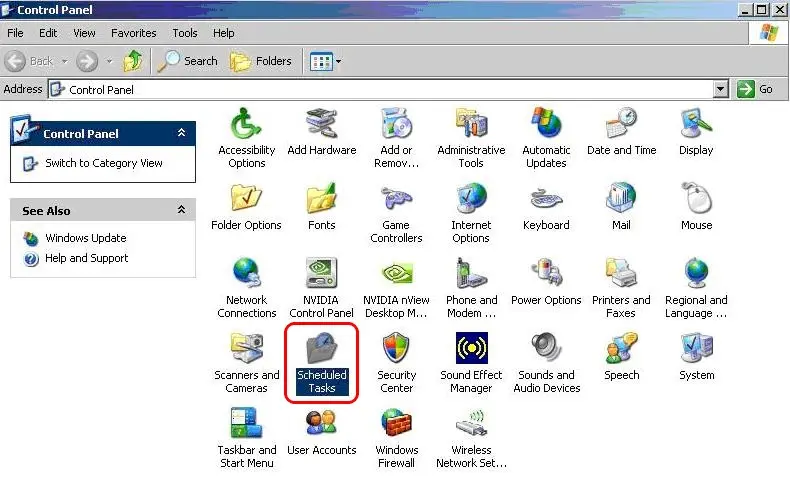Click the Windows Update link
This screenshot has width=790, height=493.
click(85, 238)
